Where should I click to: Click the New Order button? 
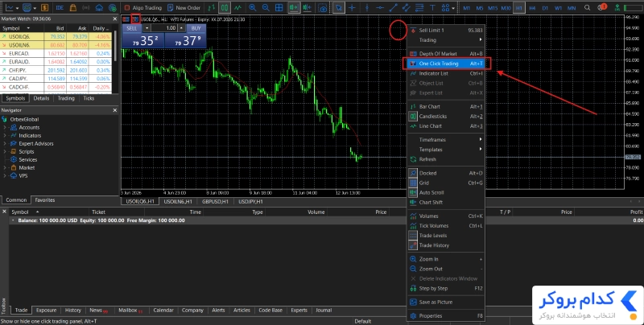(x=184, y=8)
